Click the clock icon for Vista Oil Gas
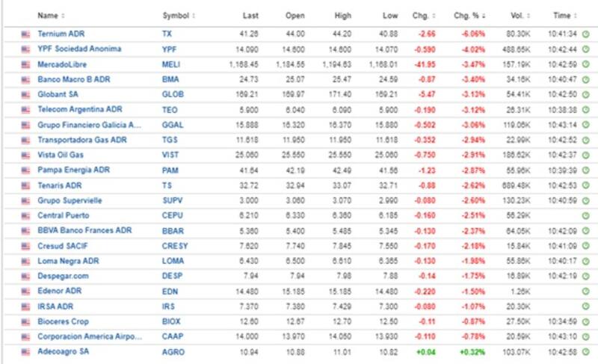Viewport: 598px width, 364px height. (585, 155)
